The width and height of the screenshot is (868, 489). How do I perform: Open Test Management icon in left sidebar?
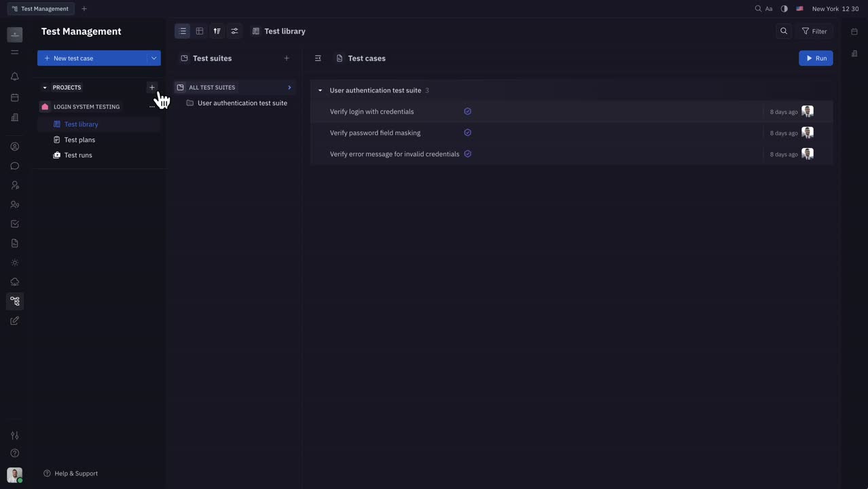[15, 301]
